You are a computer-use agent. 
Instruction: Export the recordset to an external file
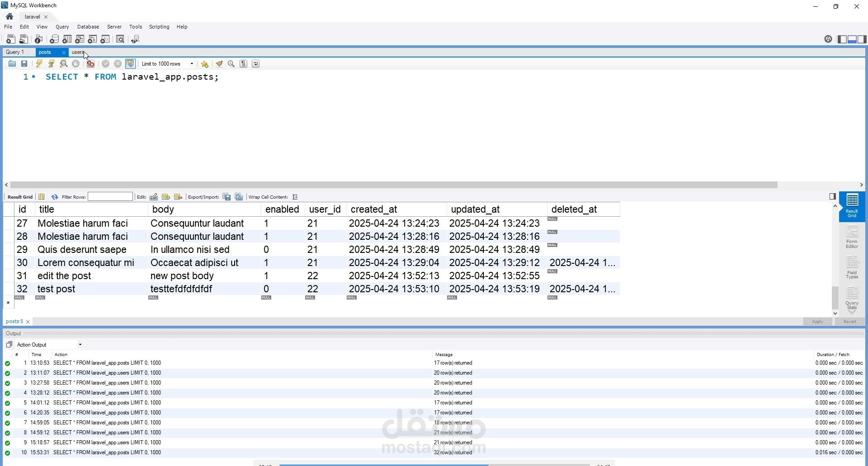pos(226,197)
